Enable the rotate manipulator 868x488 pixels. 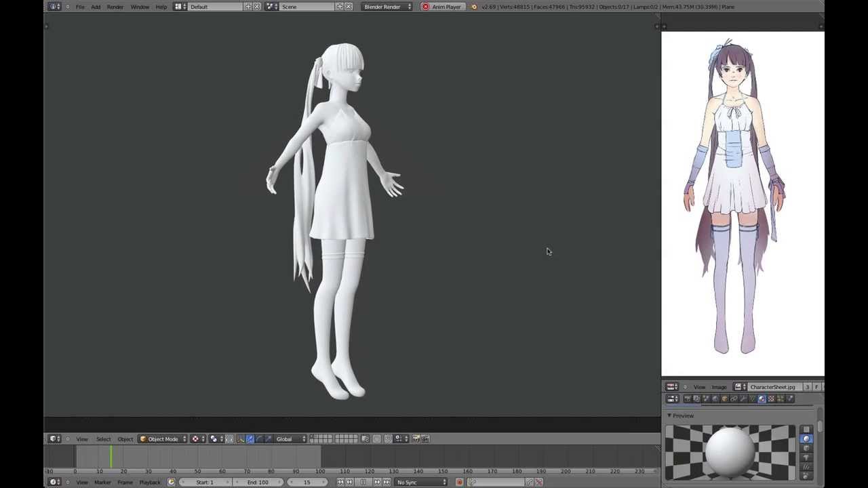(259, 439)
